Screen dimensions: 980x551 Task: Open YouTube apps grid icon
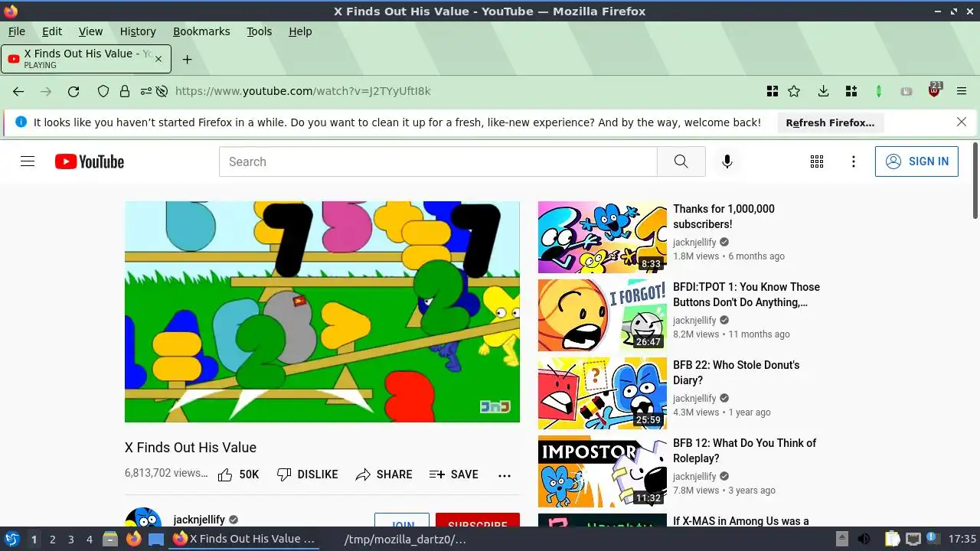click(817, 161)
